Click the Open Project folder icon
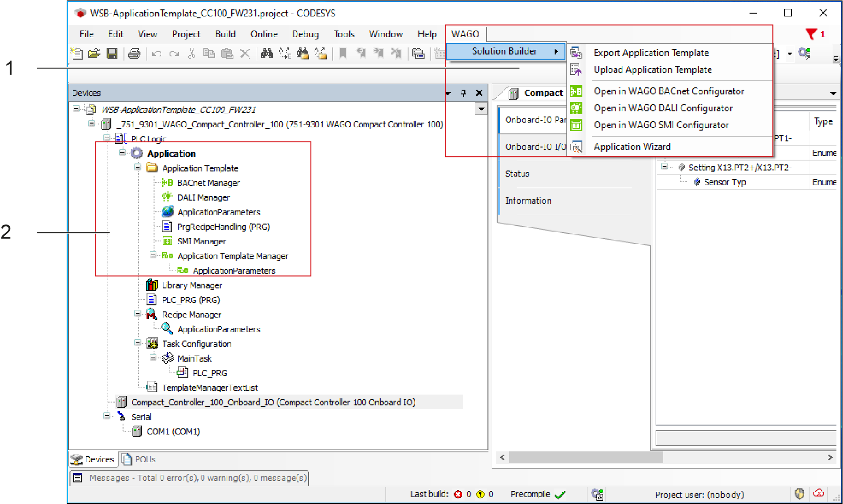The width and height of the screenshot is (843, 504). [x=94, y=54]
